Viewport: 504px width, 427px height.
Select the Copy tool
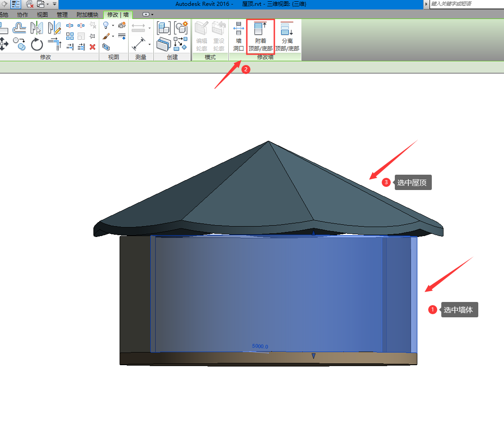pyautogui.click(x=19, y=44)
